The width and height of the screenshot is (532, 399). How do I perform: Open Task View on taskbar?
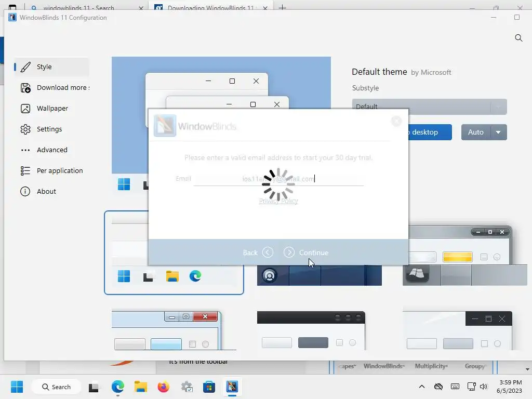pos(94,387)
